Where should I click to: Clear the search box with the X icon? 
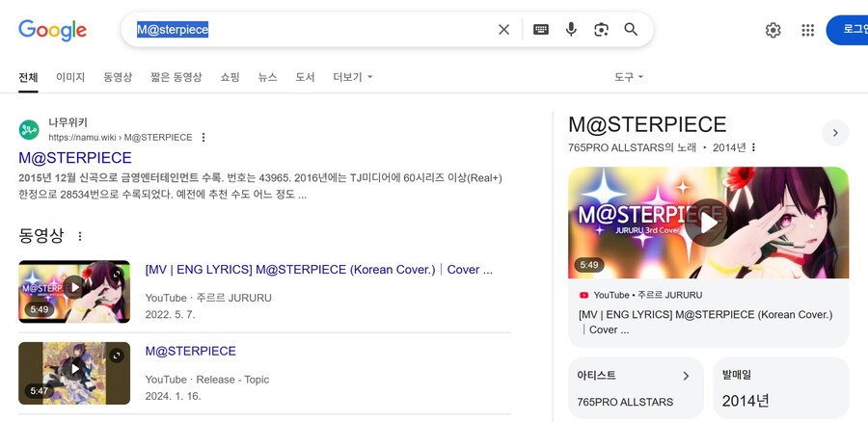(x=503, y=29)
